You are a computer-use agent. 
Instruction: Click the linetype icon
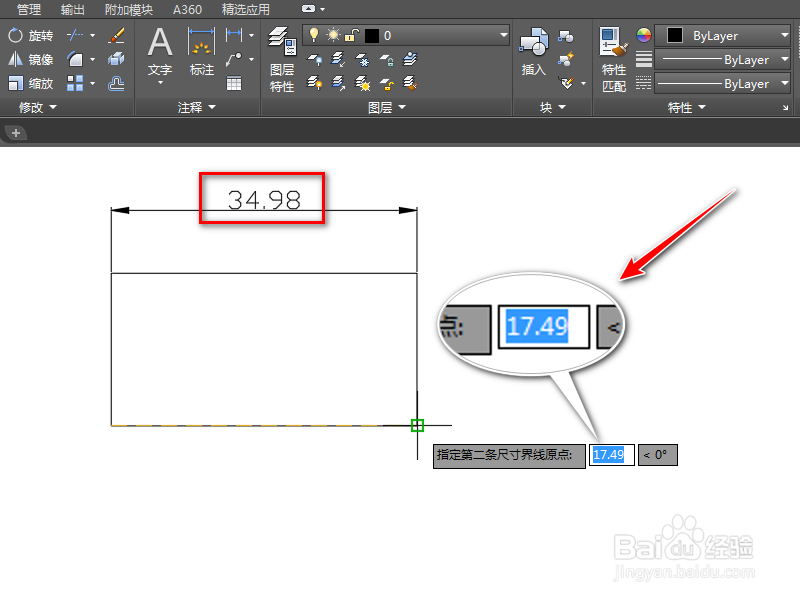pyautogui.click(x=644, y=83)
